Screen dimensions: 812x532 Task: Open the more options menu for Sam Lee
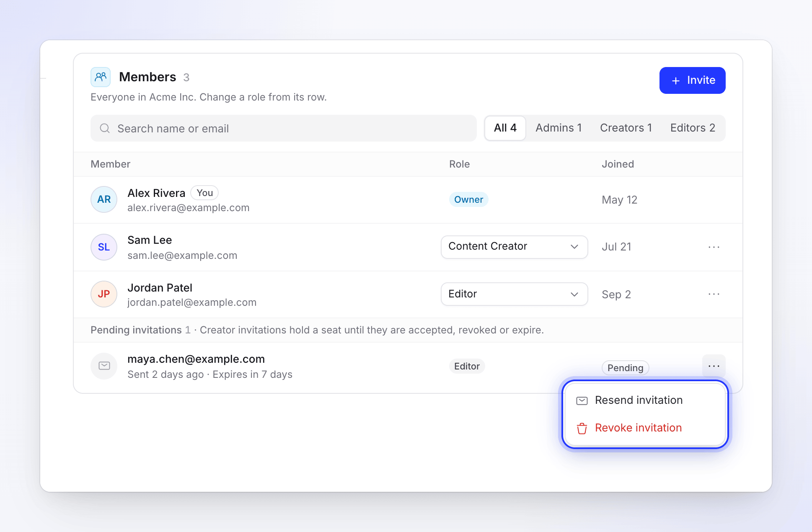[x=714, y=247]
